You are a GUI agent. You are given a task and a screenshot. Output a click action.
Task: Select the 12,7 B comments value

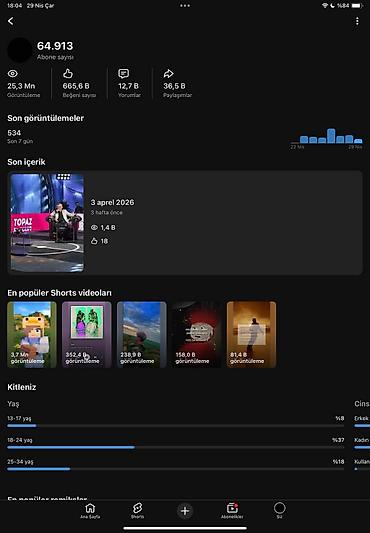click(128, 86)
